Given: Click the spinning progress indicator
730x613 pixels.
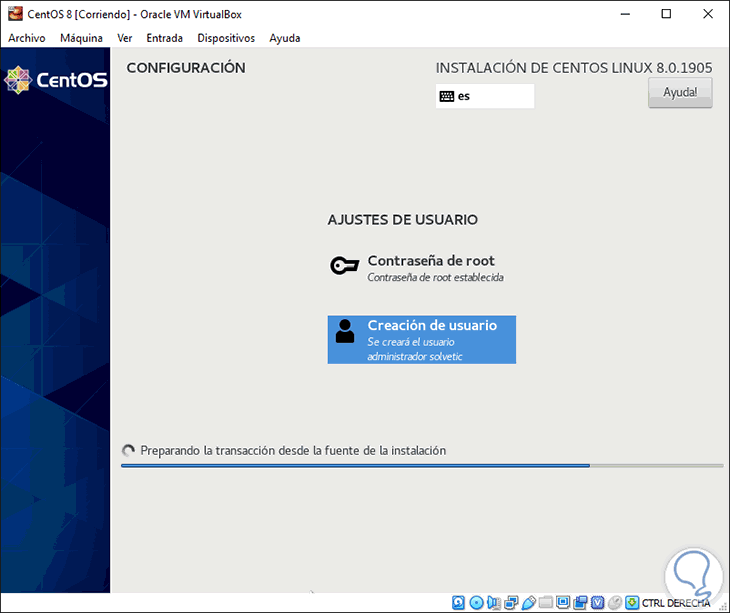Looking at the screenshot, I should pyautogui.click(x=128, y=451).
